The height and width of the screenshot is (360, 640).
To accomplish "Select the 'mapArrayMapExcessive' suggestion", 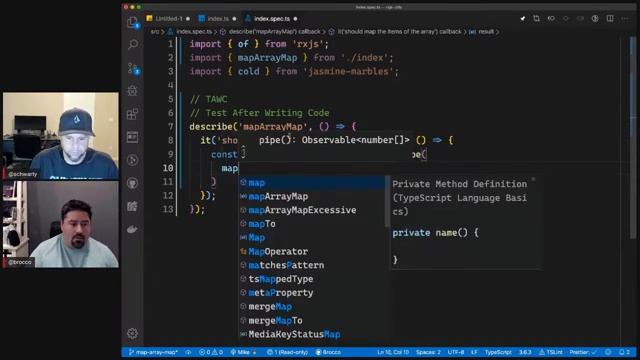I will coord(312,210).
